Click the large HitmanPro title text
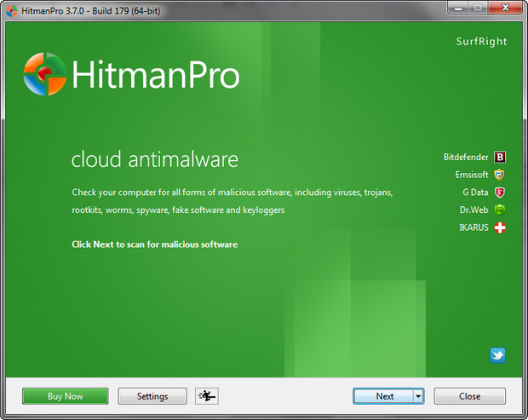 coord(156,74)
